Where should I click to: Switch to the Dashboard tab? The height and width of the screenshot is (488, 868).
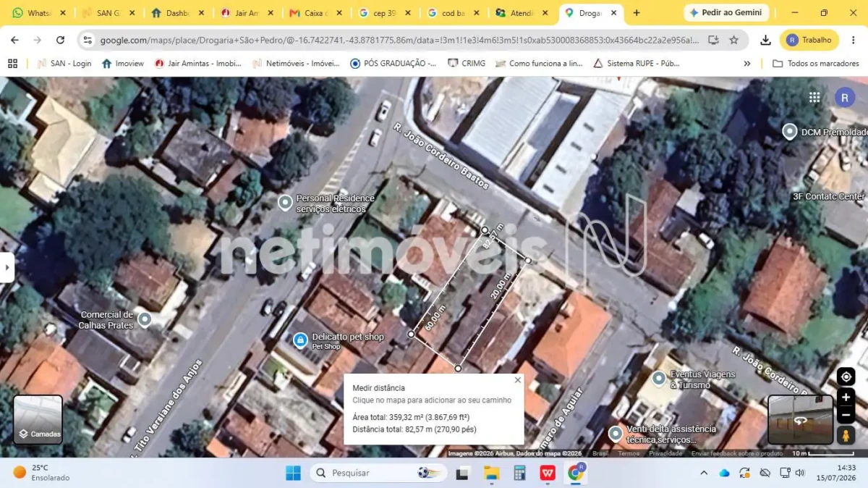click(178, 13)
